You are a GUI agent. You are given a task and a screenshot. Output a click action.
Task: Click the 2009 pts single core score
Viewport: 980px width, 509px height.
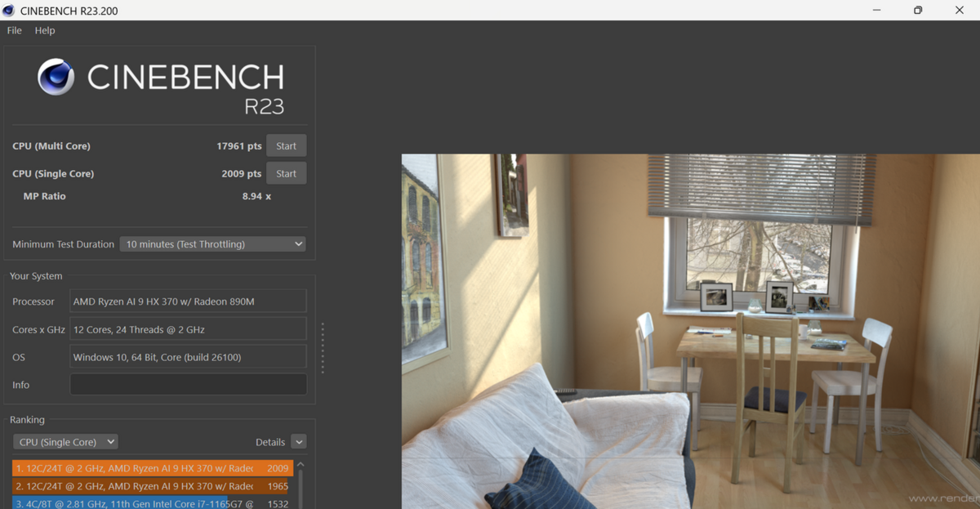[x=242, y=173]
